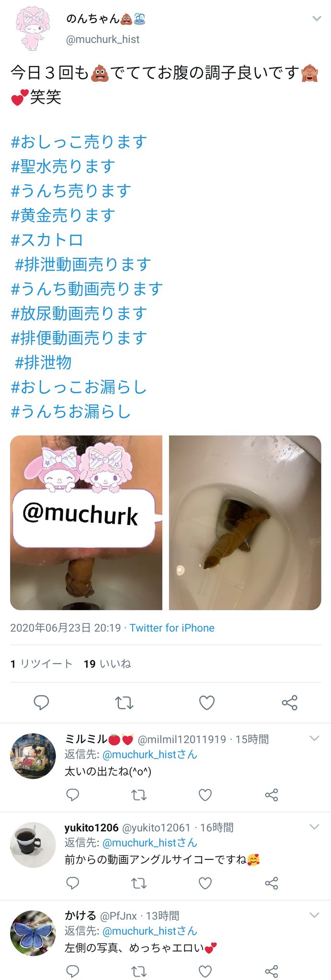
Task: Open the main tweet options chevron
Action: pos(317,19)
